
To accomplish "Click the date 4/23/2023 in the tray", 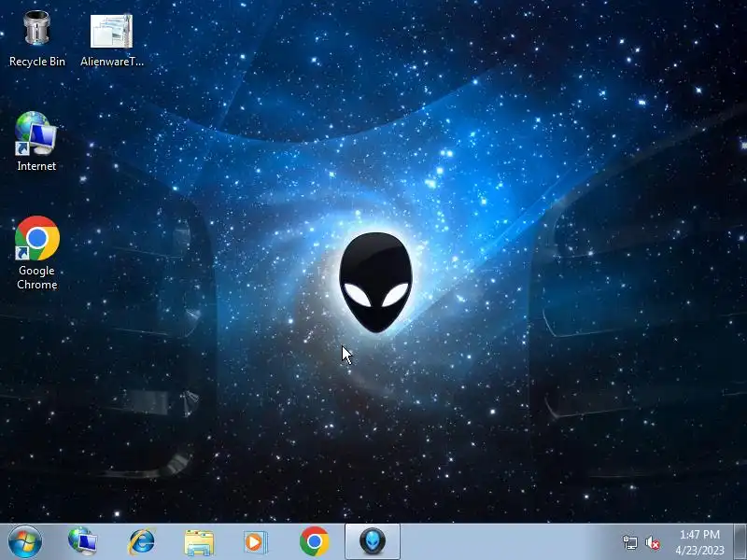I will coord(699,551).
